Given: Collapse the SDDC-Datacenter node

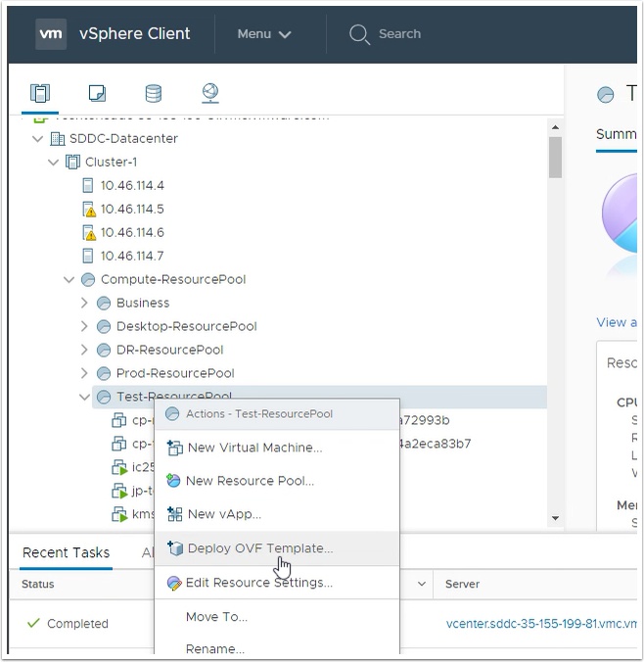Looking at the screenshot, I should (37, 138).
